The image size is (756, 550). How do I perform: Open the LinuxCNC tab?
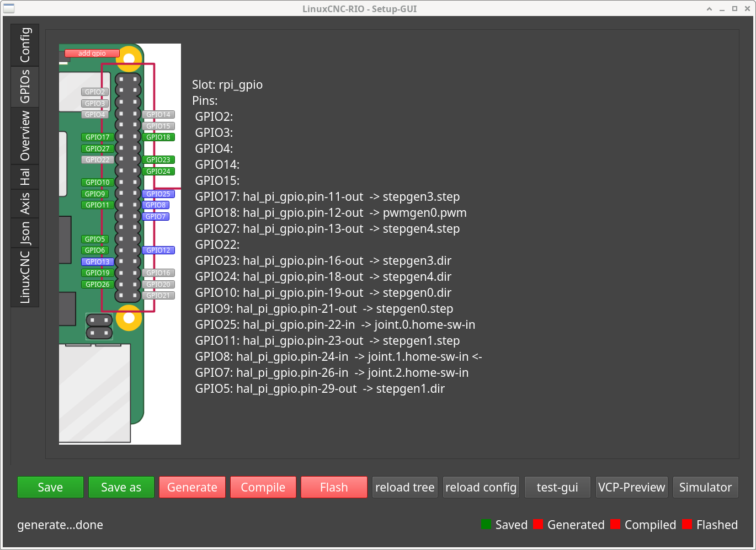tap(25, 277)
